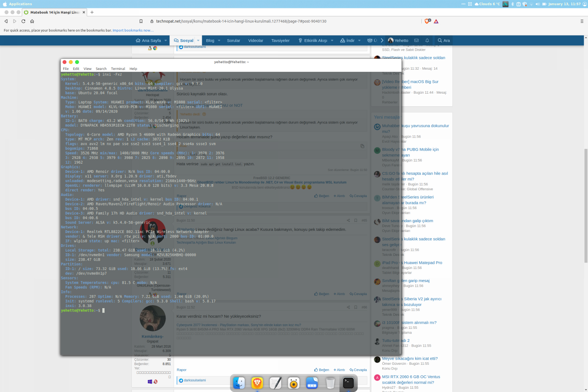Image resolution: width=588 pixels, height=392 pixels.
Task: Open terminal Help menu
Action: click(133, 69)
